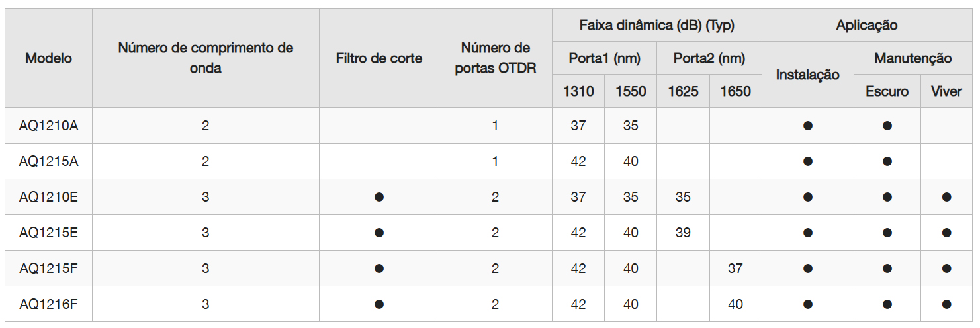Select Filtro de corte dot for AQ1215F
The width and height of the screenshot is (980, 328).
(x=379, y=268)
